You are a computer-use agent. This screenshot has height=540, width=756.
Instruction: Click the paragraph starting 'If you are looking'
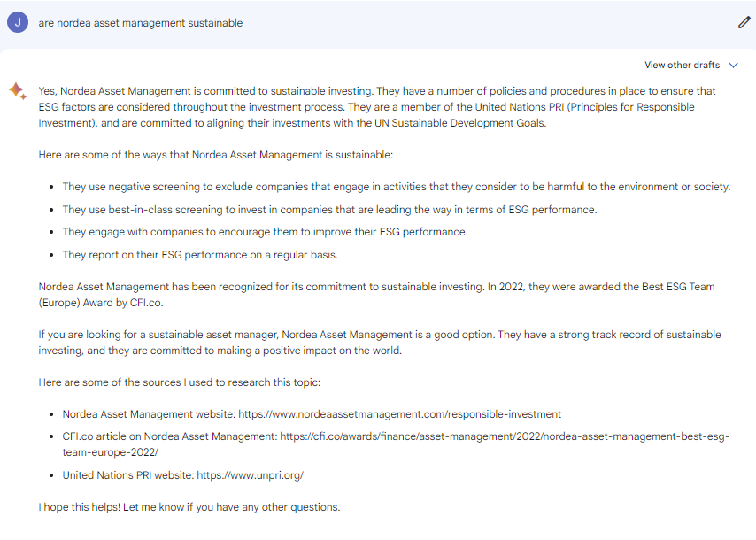[x=380, y=343]
